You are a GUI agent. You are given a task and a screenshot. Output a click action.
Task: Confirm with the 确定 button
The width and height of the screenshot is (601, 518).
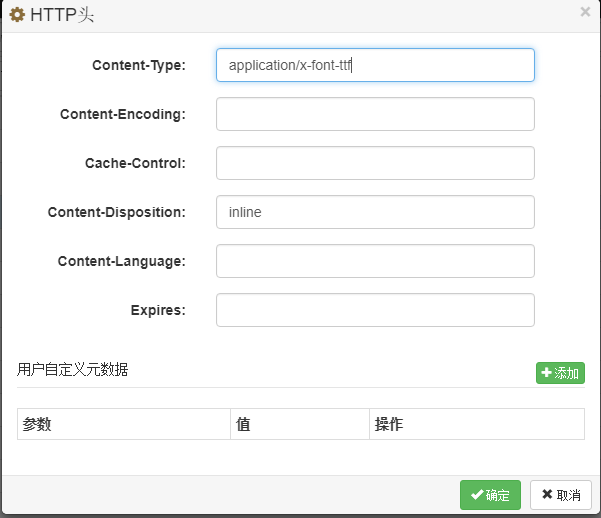tap(490, 495)
